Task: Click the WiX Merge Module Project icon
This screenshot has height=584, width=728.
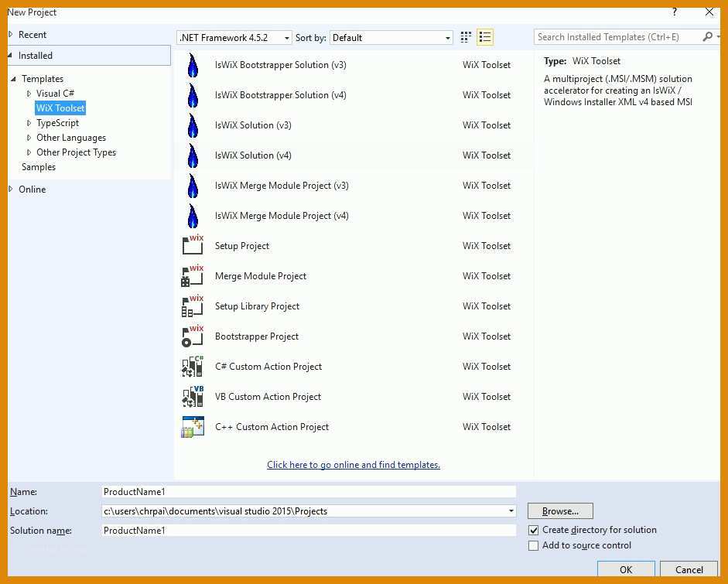Action: (193, 275)
